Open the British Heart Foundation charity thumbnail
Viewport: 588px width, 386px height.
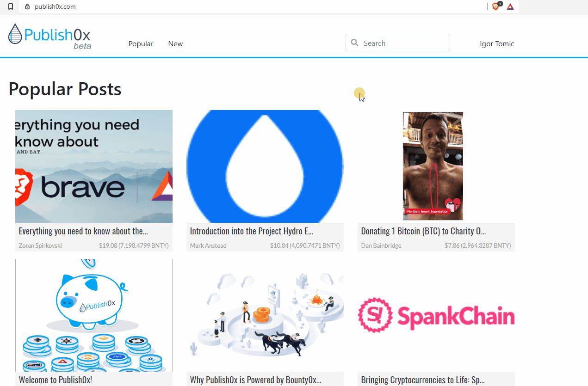pos(433,166)
